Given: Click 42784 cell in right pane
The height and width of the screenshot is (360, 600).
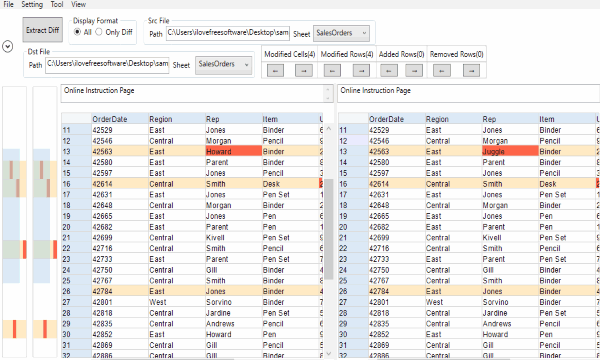Looking at the screenshot, I should (396, 291).
